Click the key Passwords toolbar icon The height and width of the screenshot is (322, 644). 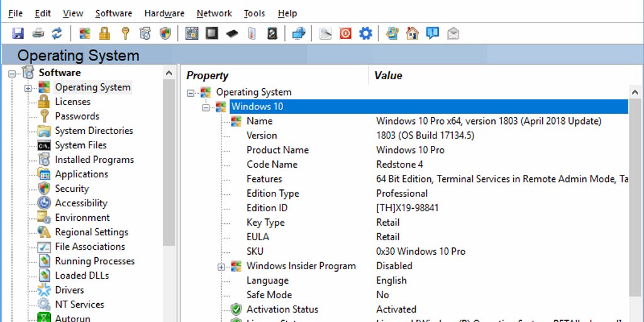pyautogui.click(x=125, y=33)
